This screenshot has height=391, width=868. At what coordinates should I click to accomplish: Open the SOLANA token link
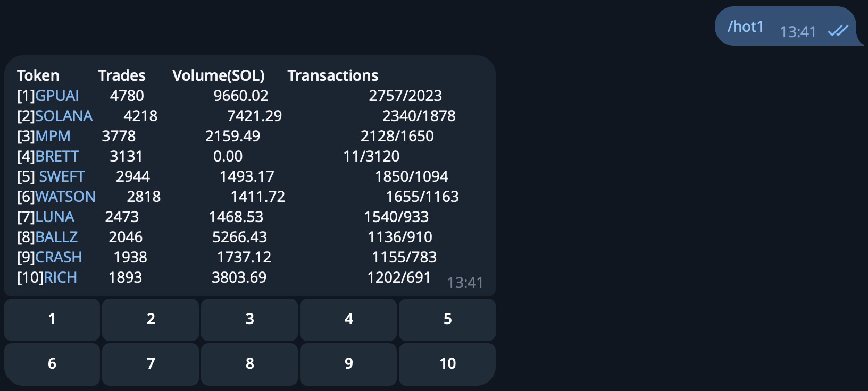pos(64,116)
